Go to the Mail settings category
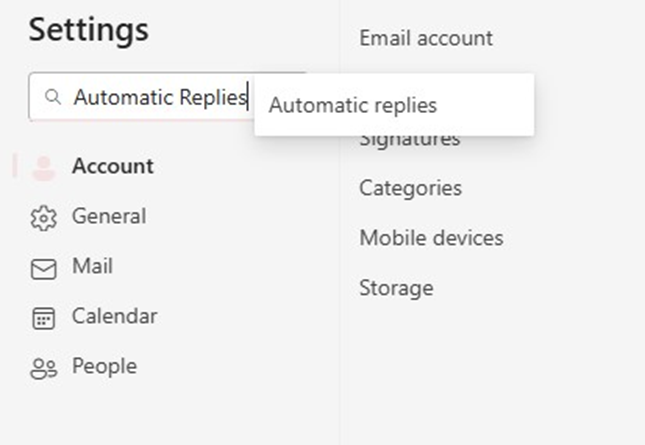The width and height of the screenshot is (645, 445). pos(92,266)
